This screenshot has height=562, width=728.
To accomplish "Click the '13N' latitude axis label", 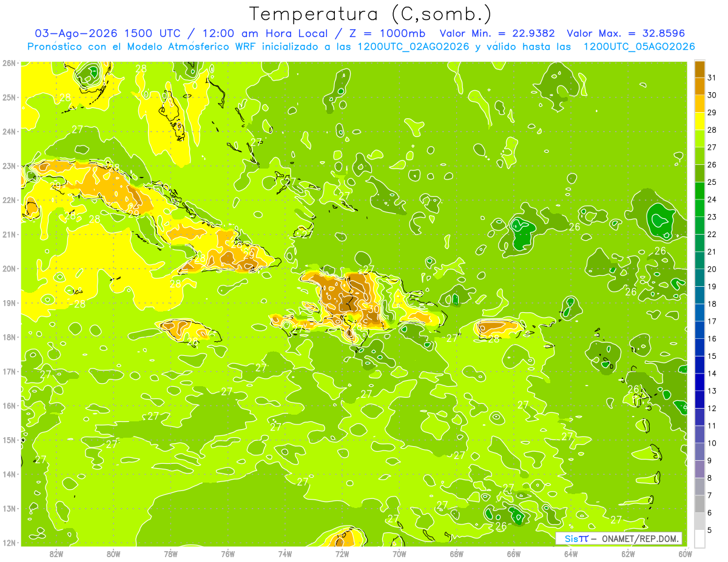I will [8, 508].
